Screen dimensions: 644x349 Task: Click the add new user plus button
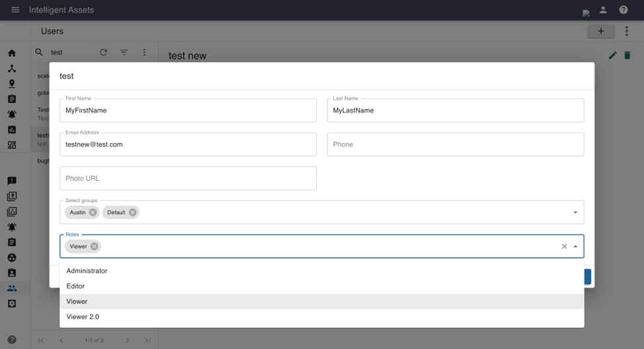click(600, 31)
